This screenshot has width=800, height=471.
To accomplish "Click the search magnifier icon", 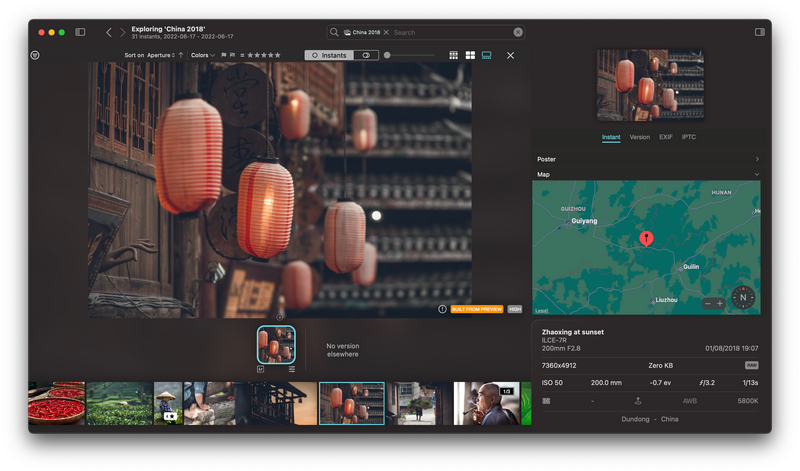I will point(334,32).
